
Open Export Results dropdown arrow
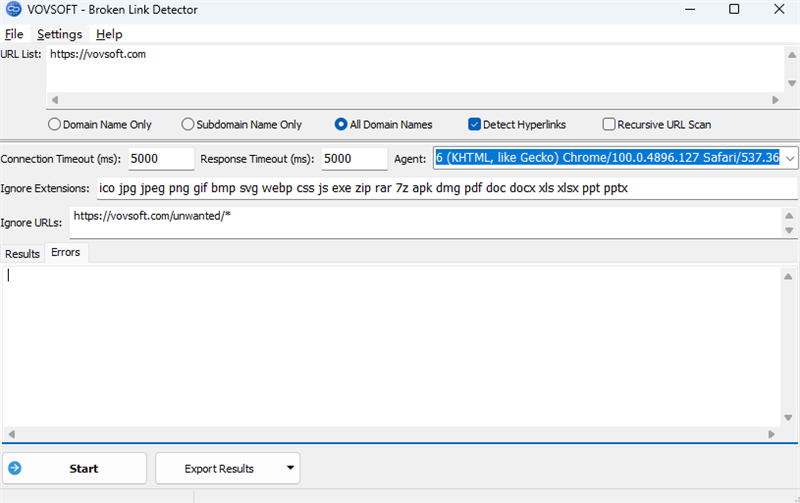click(290, 468)
